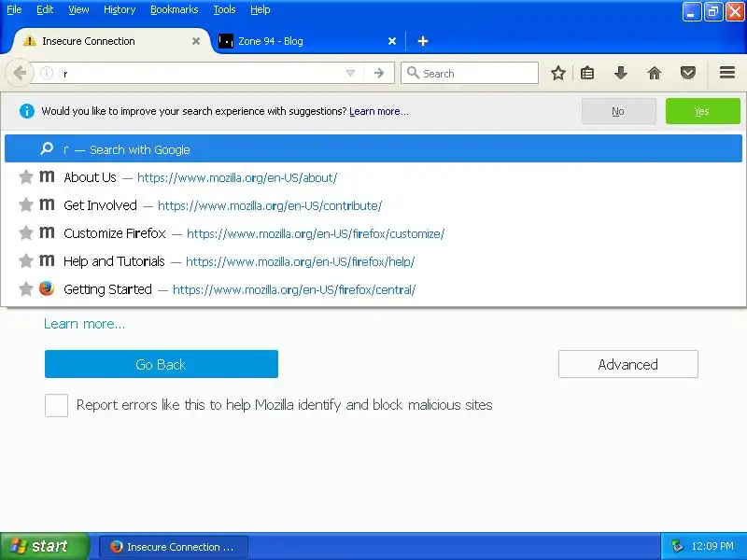Viewport: 747px width, 560px height.
Task: Expand the URL bar history dropdown arrow
Action: (350, 74)
